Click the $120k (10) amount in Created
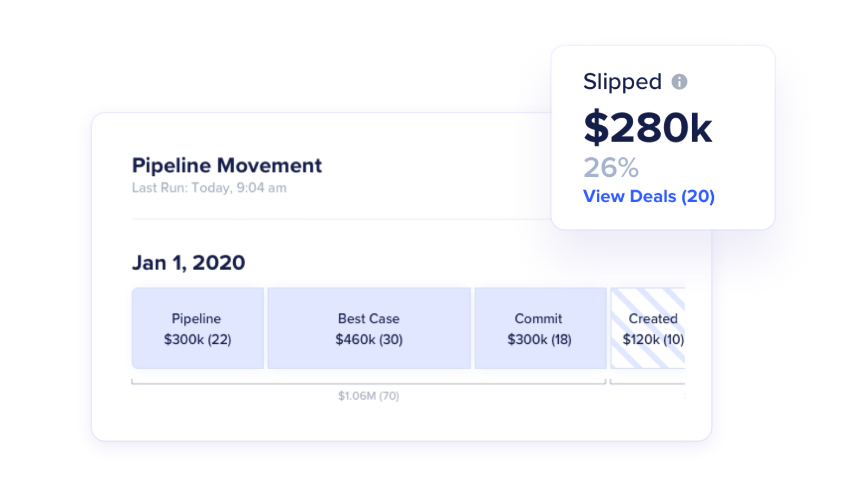 coord(653,339)
